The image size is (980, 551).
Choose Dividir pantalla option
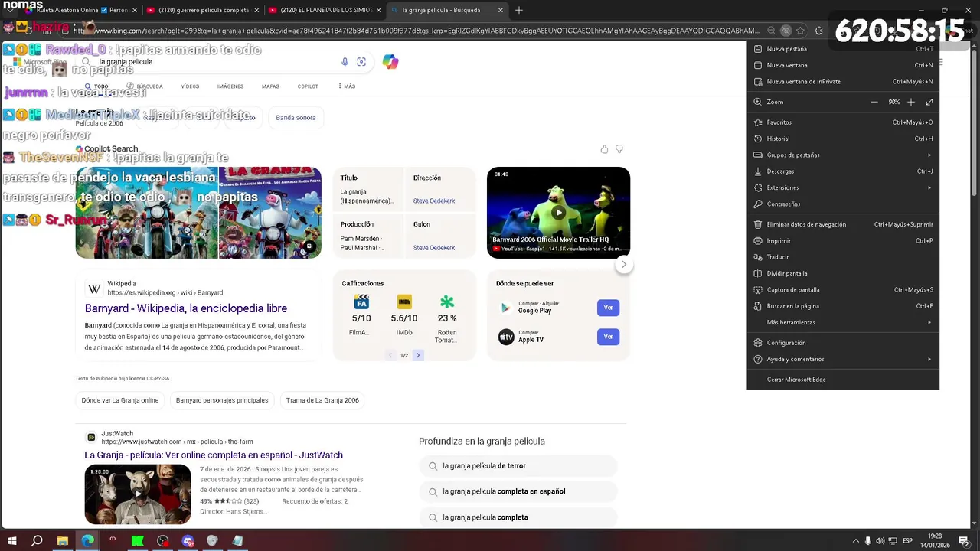843,273
